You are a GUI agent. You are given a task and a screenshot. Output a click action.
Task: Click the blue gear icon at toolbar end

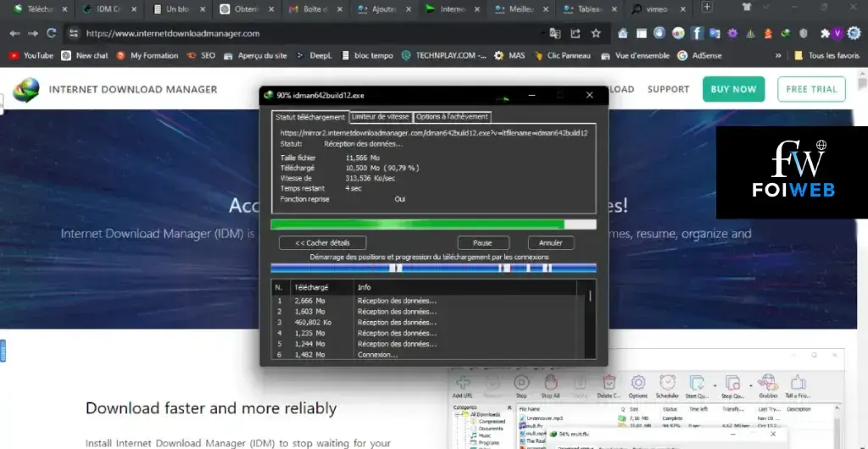(x=854, y=33)
